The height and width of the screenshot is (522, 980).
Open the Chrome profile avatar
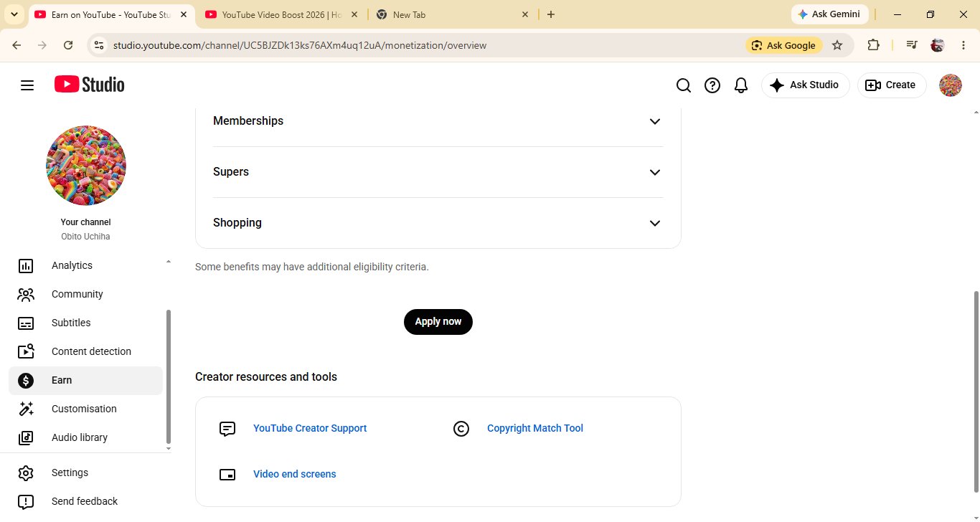[937, 45]
